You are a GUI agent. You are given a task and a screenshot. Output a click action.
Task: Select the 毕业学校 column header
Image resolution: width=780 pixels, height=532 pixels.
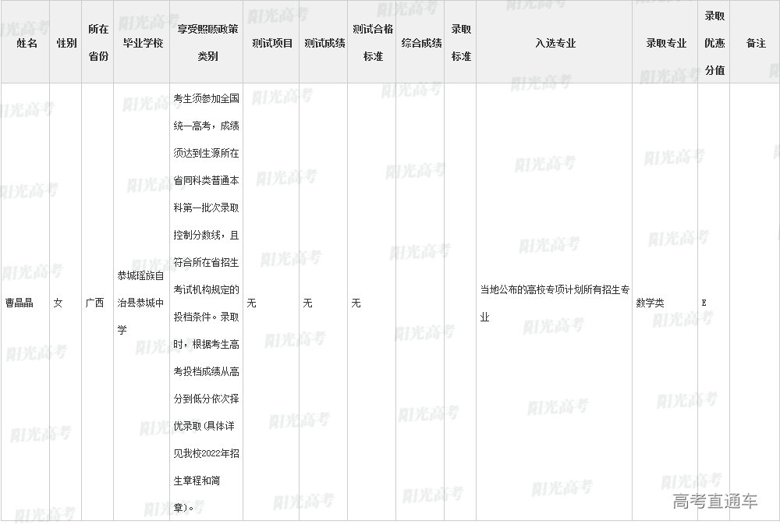143,43
